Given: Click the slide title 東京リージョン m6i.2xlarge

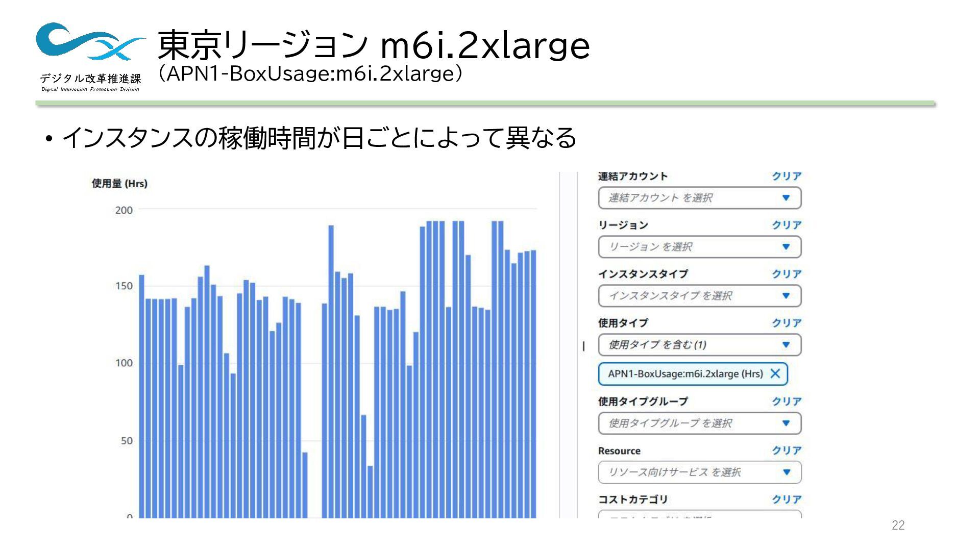Looking at the screenshot, I should (x=374, y=45).
